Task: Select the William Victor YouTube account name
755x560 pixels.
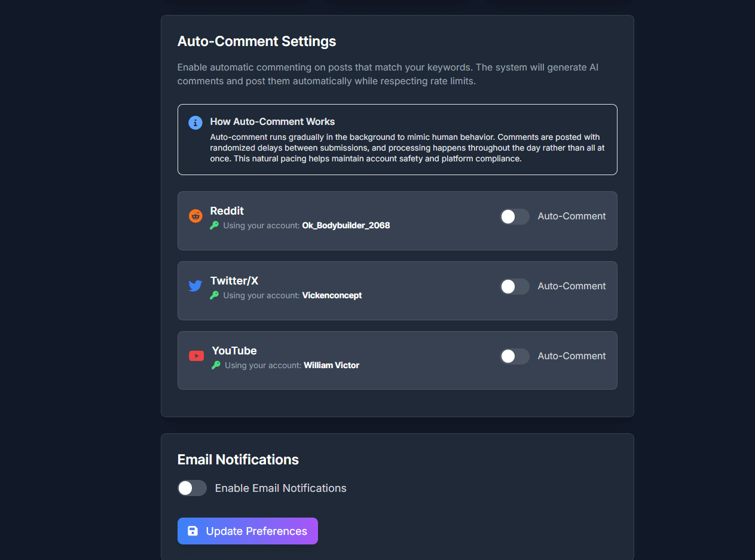Action: coord(331,365)
